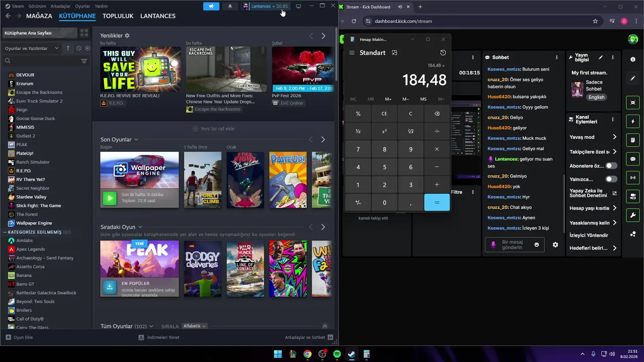Viewport: 644px width, 362px height.
Task: Open Oyunlar ve Yazılımlar dropdown
Action: pos(32,48)
